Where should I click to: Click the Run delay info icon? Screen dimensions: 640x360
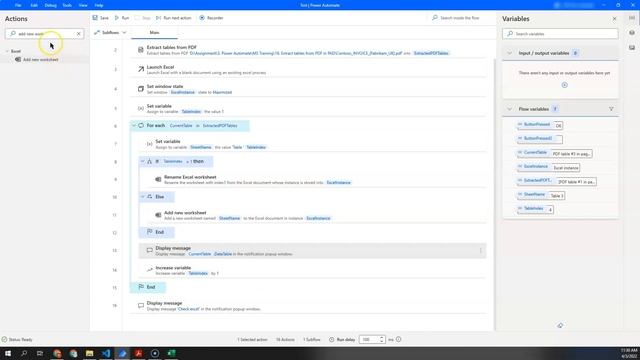click(x=399, y=339)
